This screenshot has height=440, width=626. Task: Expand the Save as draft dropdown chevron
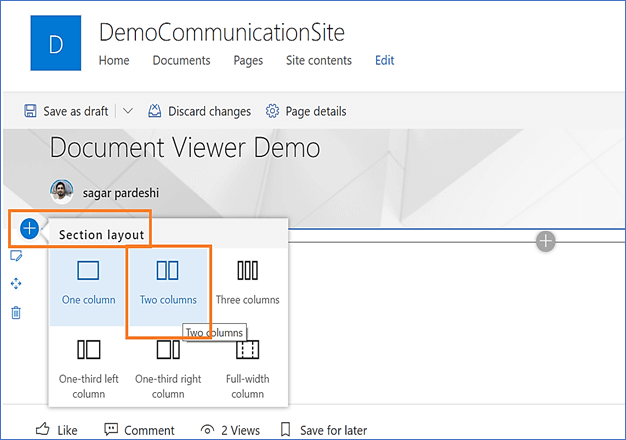[x=128, y=111]
